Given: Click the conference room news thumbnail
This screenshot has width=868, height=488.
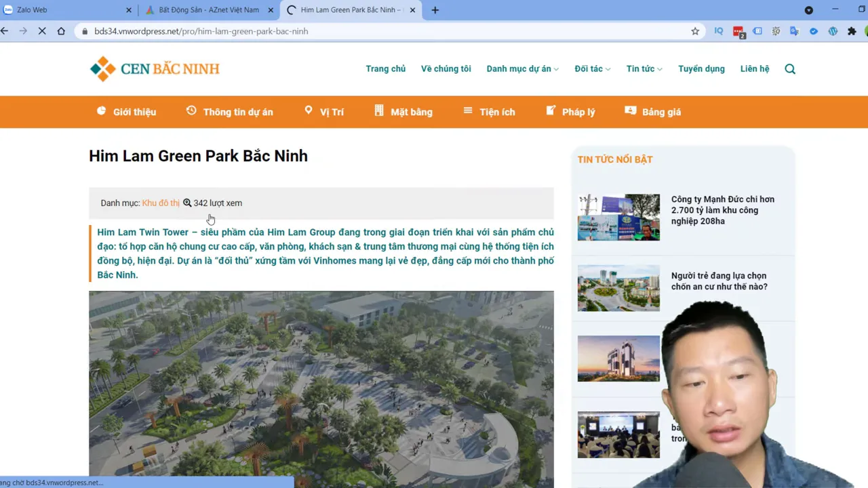Looking at the screenshot, I should pos(618,434).
